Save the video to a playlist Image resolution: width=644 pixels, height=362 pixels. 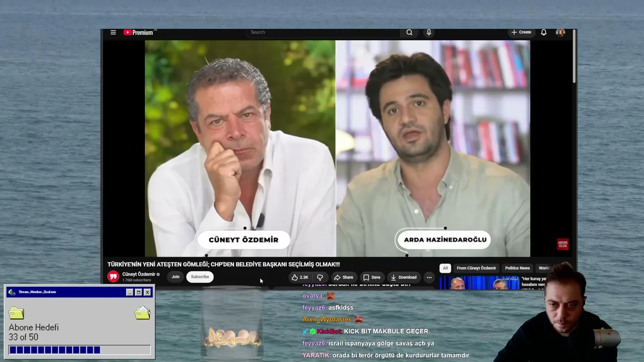coord(372,277)
